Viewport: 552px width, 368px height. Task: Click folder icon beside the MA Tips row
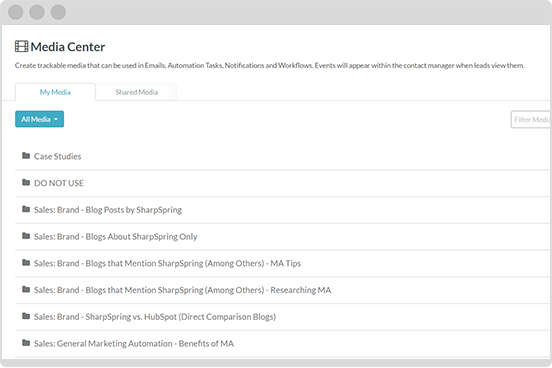26,263
